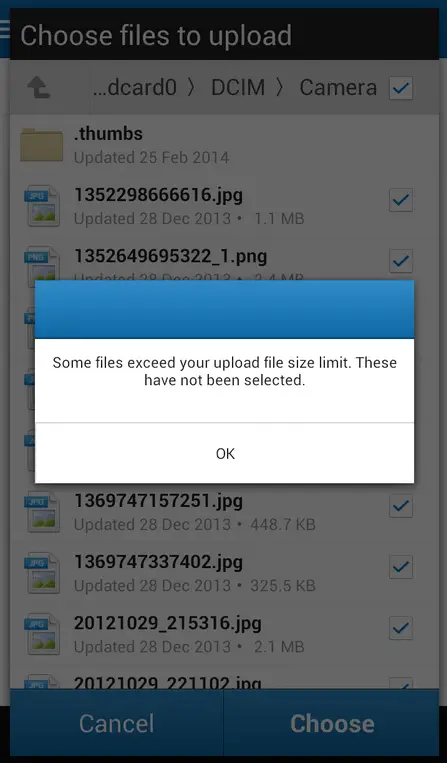This screenshot has width=447, height=763.
Task: Confirm selection with Choose button
Action: click(332, 723)
